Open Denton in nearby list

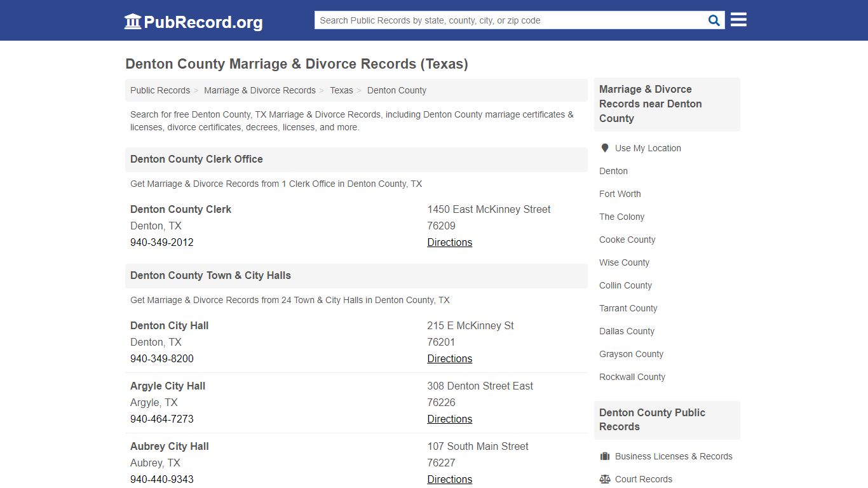pyautogui.click(x=613, y=171)
